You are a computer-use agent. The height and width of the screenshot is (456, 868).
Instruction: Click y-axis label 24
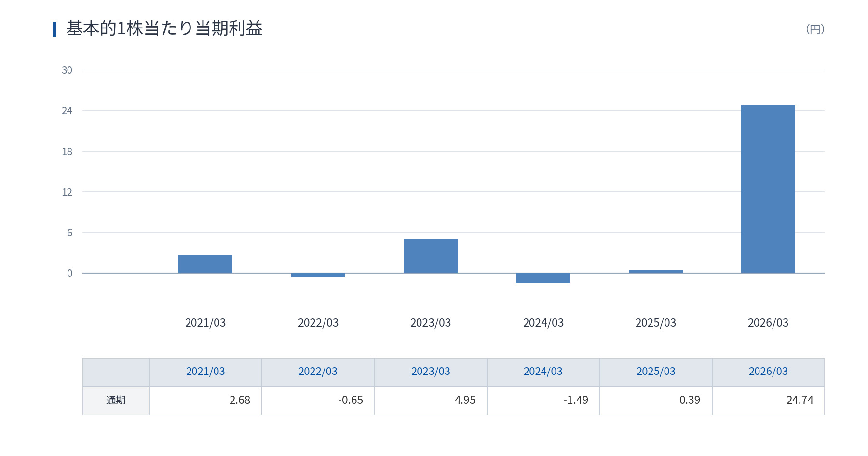pos(67,111)
